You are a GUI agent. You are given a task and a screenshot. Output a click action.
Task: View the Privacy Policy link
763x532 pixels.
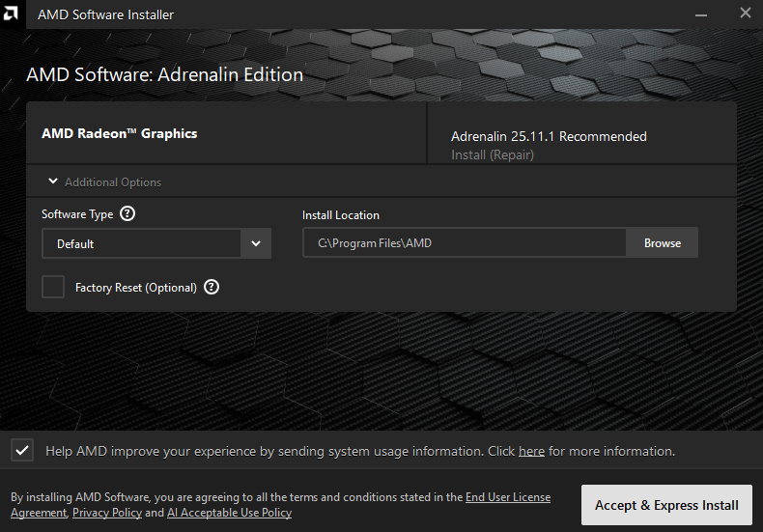107,513
